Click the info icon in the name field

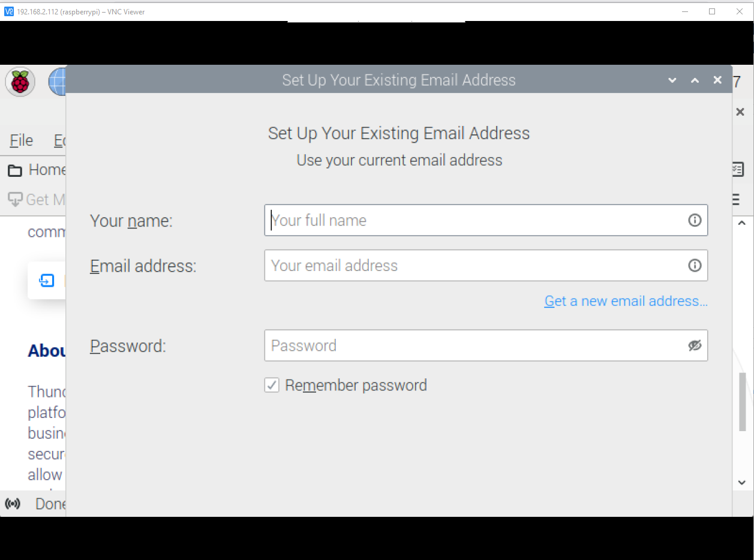point(695,220)
